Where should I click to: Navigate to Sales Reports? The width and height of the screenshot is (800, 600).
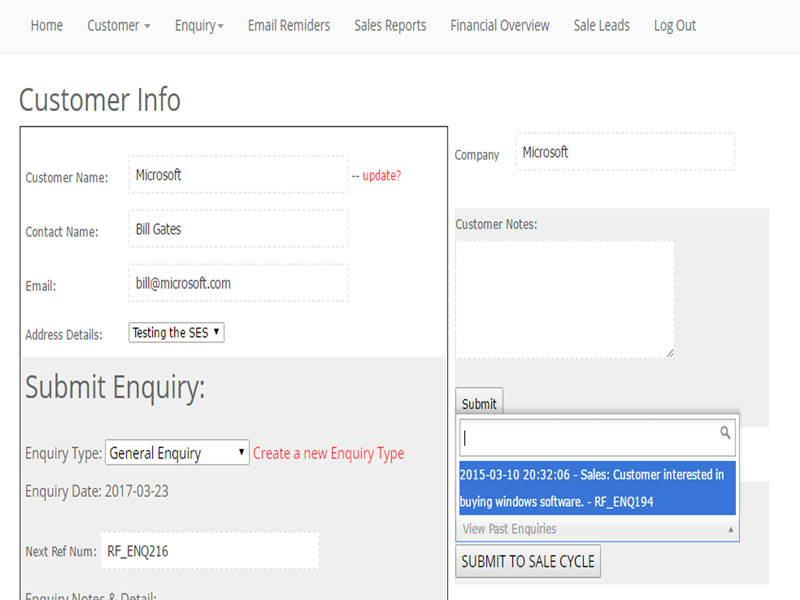(390, 26)
